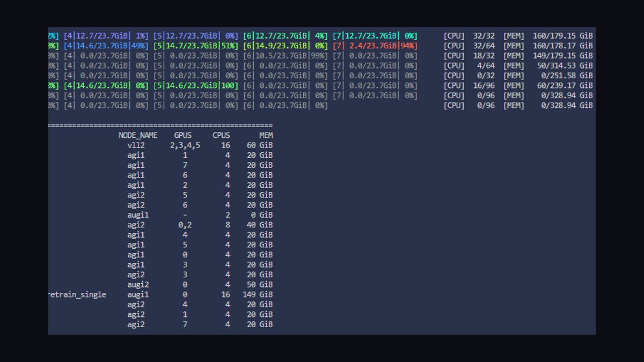Click CPU usage value 32/64
Screen dimensions: 644x362
pos(484,46)
